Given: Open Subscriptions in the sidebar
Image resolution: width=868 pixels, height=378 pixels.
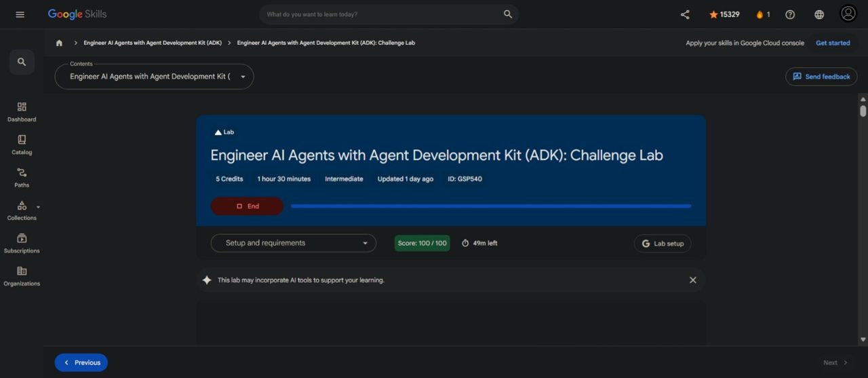Looking at the screenshot, I should point(22,244).
